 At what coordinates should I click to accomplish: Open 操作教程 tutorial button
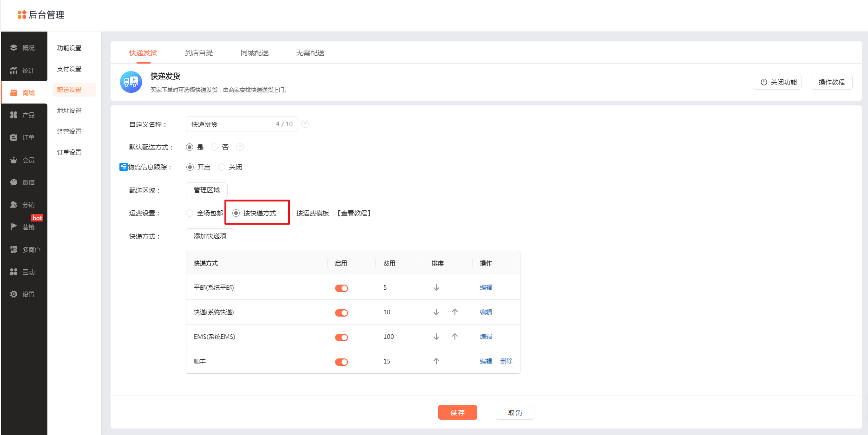pos(831,82)
